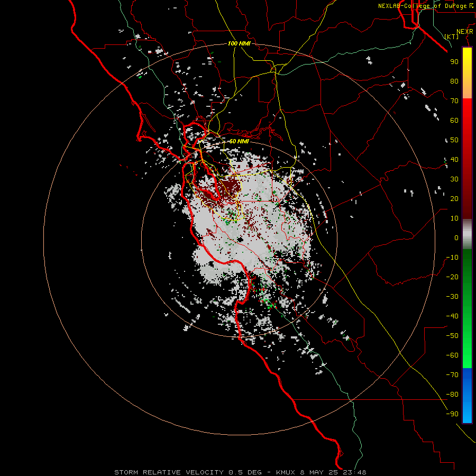476x476 pixels.
Task: Click the "-60" scale label
Action: (452, 355)
